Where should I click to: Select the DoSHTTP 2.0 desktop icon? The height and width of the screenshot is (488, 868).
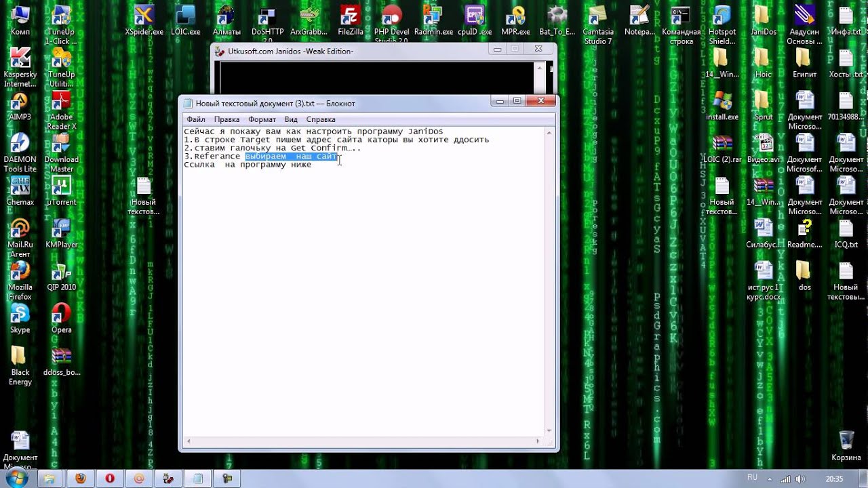[x=267, y=24]
